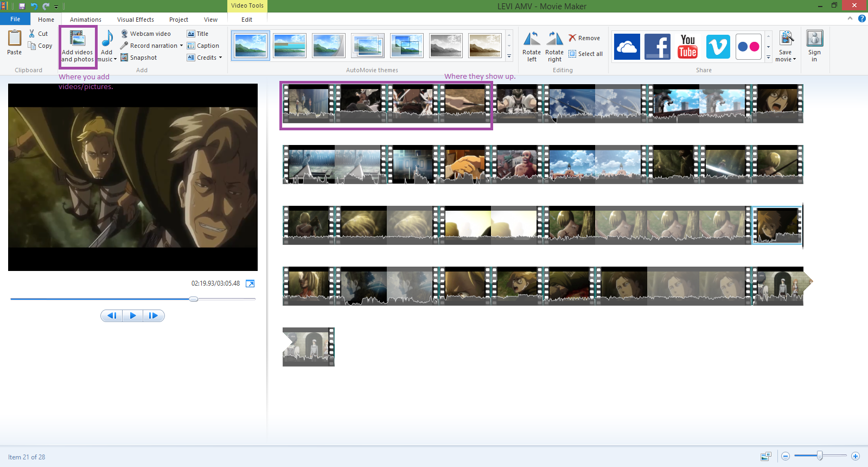Share movie to Vimeo

[x=718, y=47]
